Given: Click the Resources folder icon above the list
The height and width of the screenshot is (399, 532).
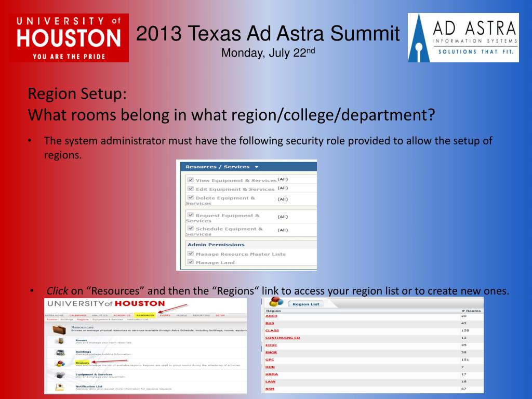Looking at the screenshot, I should point(59,329).
